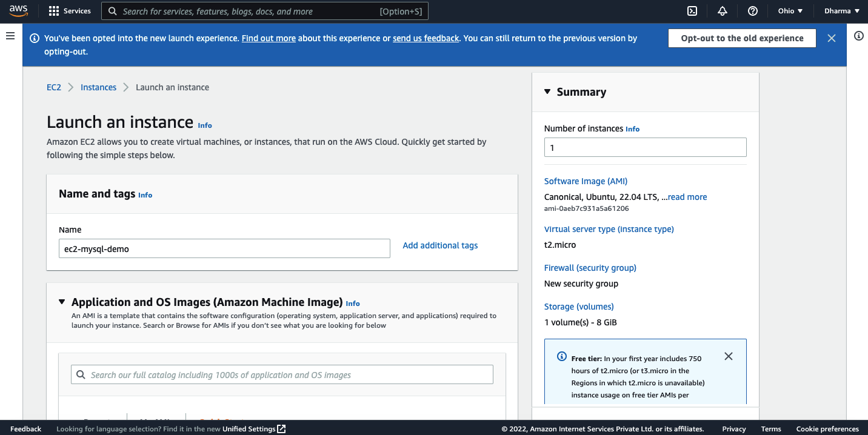Click Software Image (AMI) summary link
This screenshot has width=868, height=435.
586,181
